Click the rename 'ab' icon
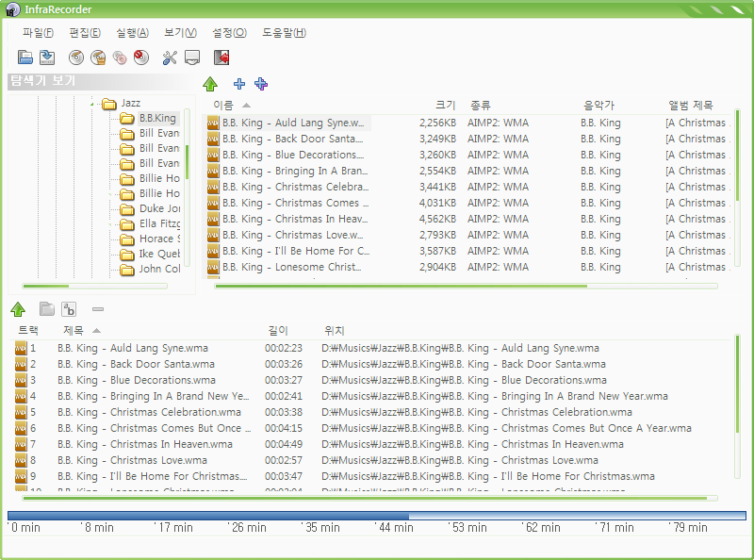754x560 pixels. tap(69, 309)
